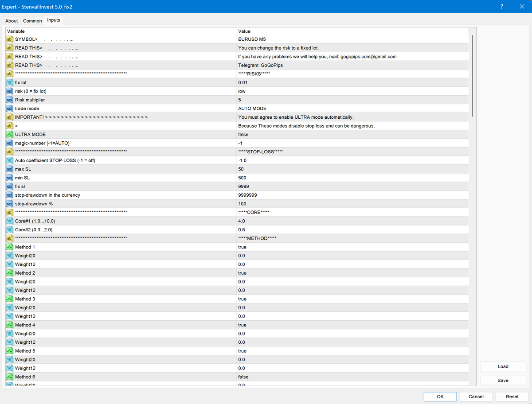
Task: Select the 123 icon beside stop-drawdown %
Action: [x=9, y=203]
